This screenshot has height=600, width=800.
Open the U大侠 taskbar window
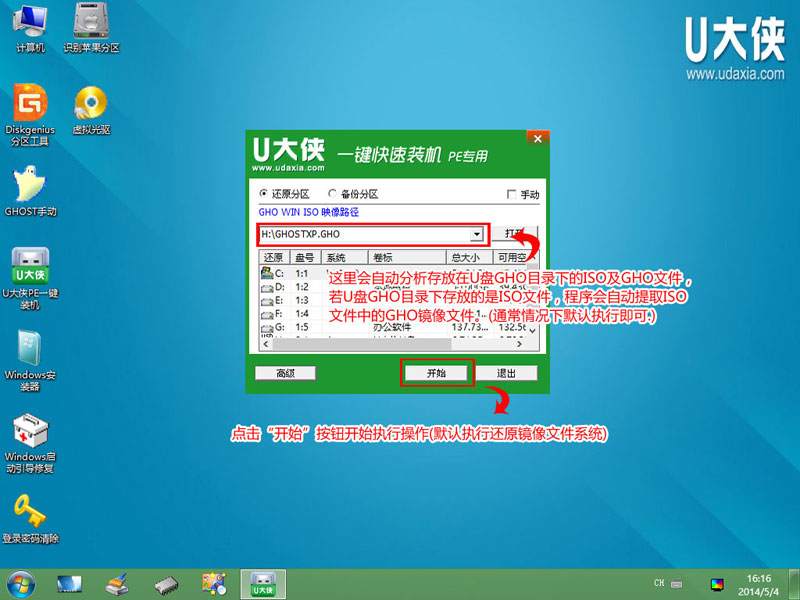tap(262, 583)
